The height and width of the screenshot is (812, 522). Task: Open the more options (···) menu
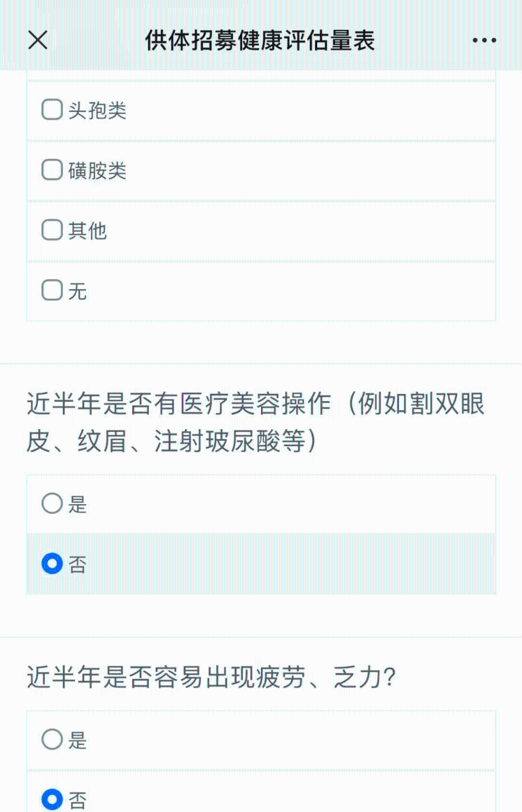[x=483, y=40]
